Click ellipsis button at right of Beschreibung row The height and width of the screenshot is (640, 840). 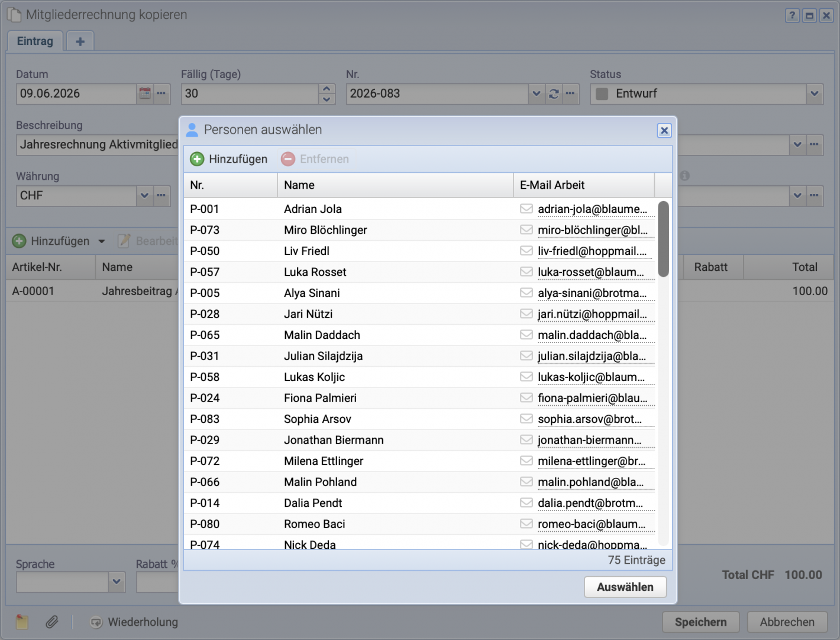click(815, 144)
